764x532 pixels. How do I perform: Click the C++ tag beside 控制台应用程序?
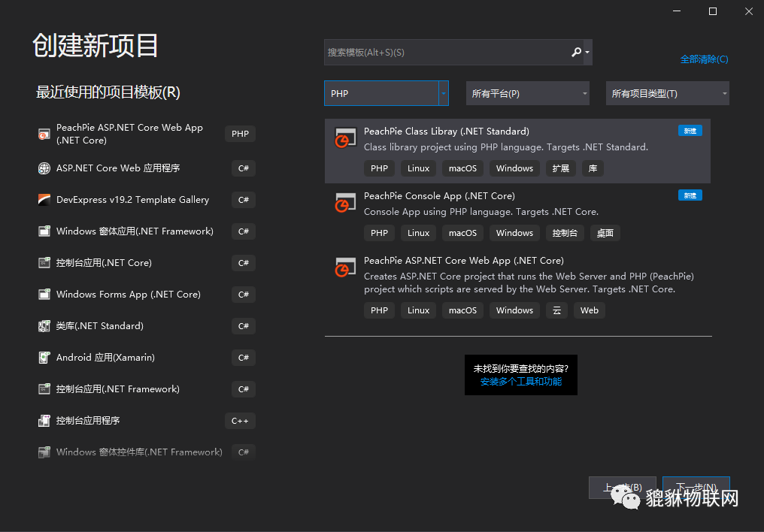click(x=240, y=421)
